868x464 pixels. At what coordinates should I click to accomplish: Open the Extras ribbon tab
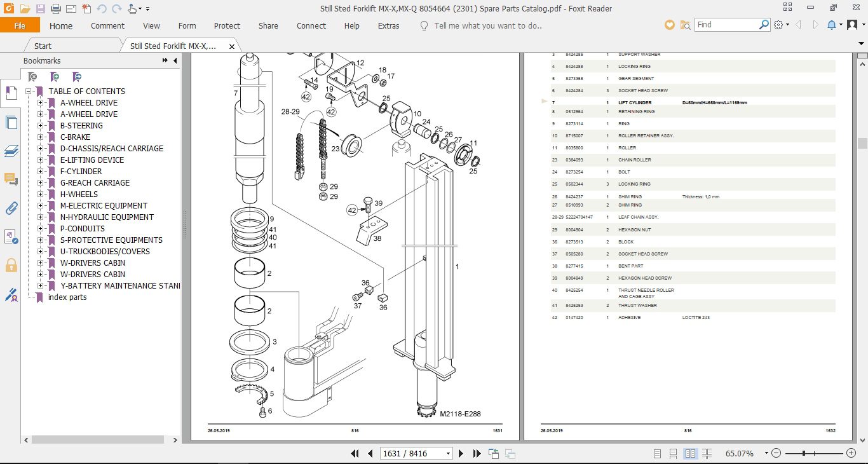[x=388, y=26]
